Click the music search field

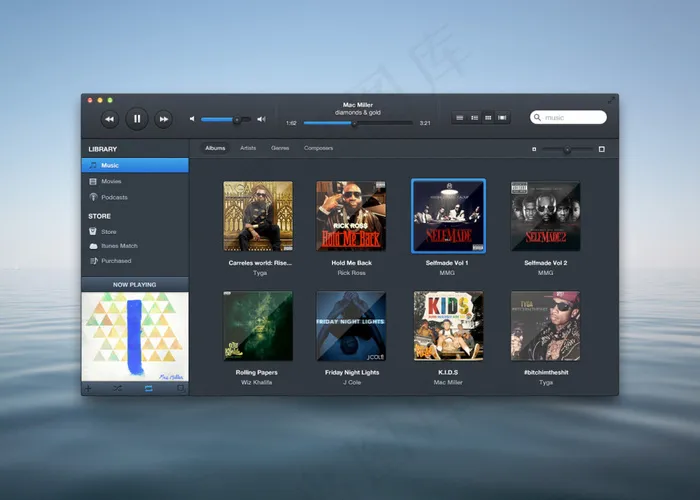(572, 117)
